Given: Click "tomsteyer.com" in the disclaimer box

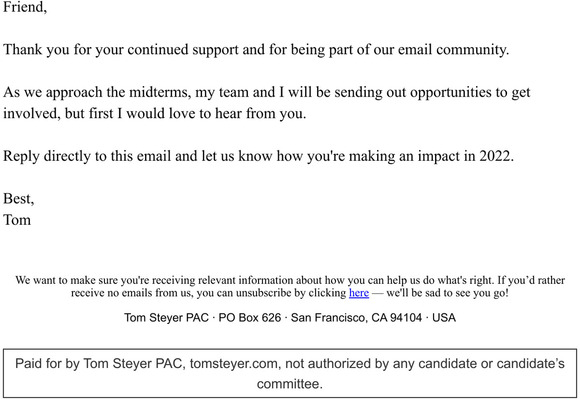Looking at the screenshot, I should 234,364.
